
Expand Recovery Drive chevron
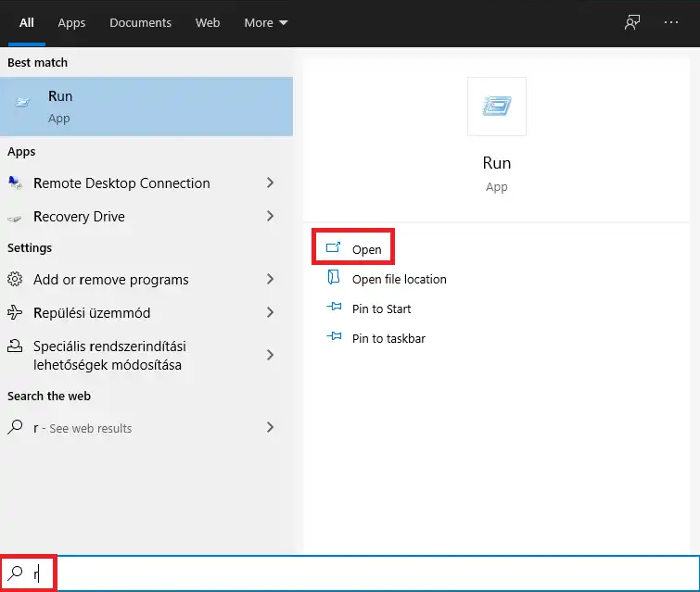(x=270, y=217)
